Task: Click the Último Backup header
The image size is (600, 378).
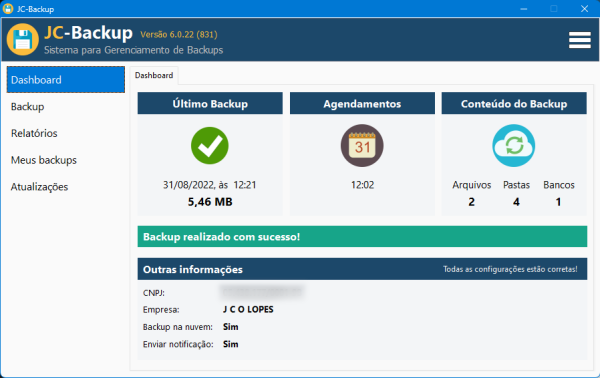Action: 210,103
